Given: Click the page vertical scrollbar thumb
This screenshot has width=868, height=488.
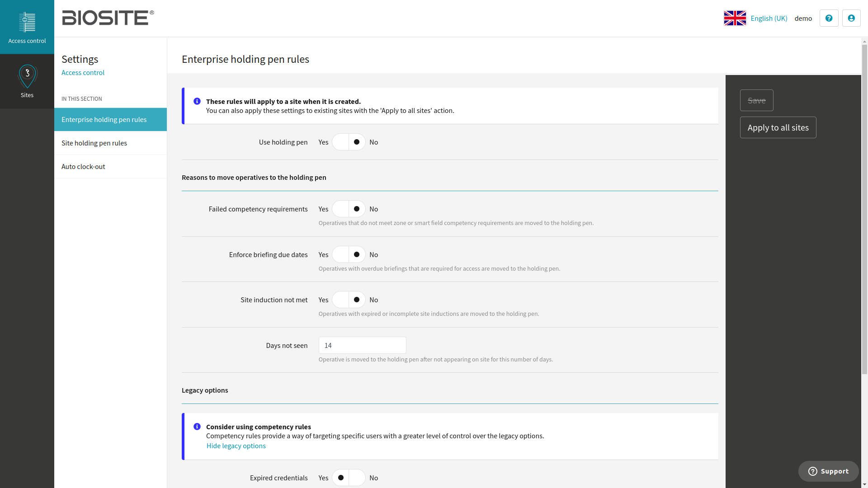Looking at the screenshot, I should (864, 210).
